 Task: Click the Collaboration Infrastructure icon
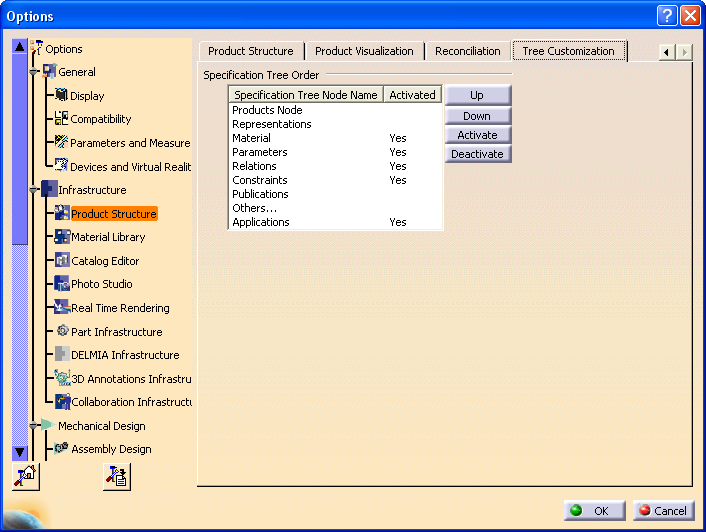point(62,401)
